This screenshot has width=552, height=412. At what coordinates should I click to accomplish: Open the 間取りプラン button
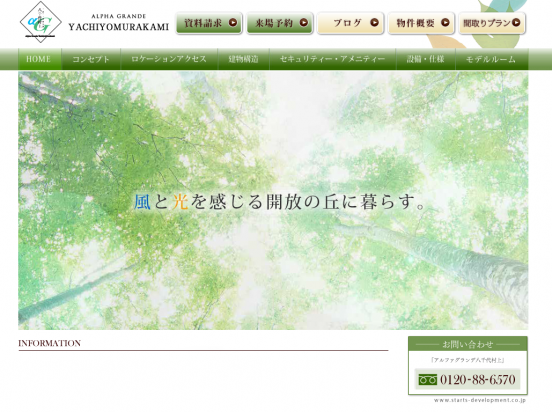[x=492, y=23]
